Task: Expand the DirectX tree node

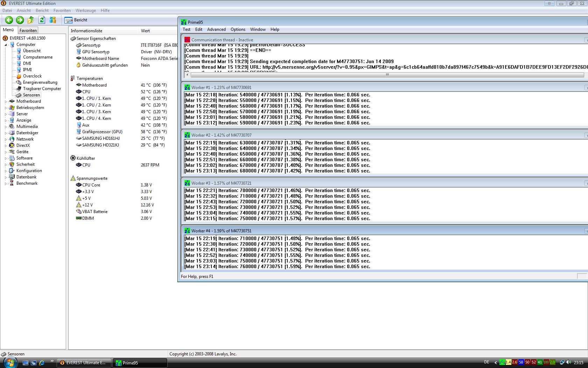Action: click(x=6, y=145)
